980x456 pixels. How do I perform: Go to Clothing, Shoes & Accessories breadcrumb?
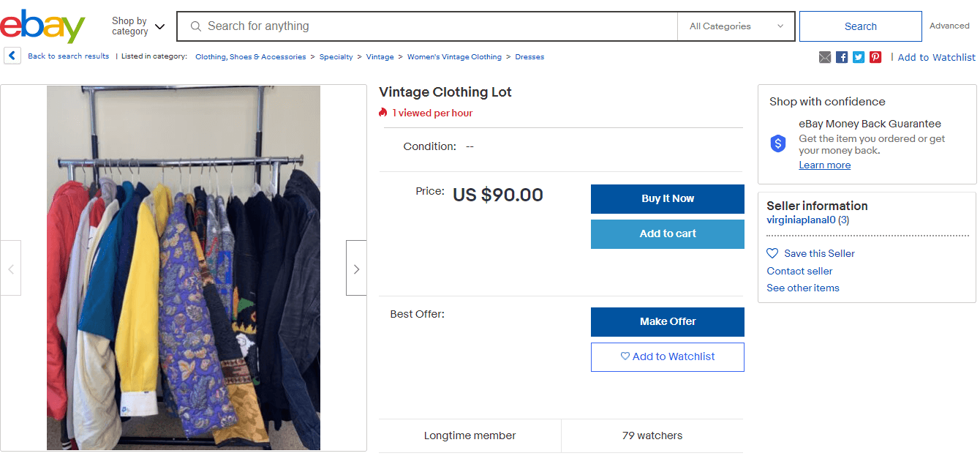click(x=250, y=57)
